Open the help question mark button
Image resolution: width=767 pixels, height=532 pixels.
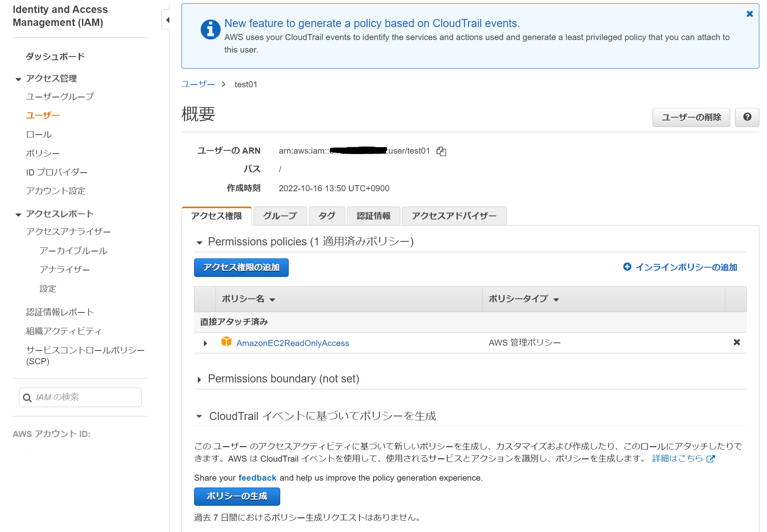pyautogui.click(x=747, y=117)
